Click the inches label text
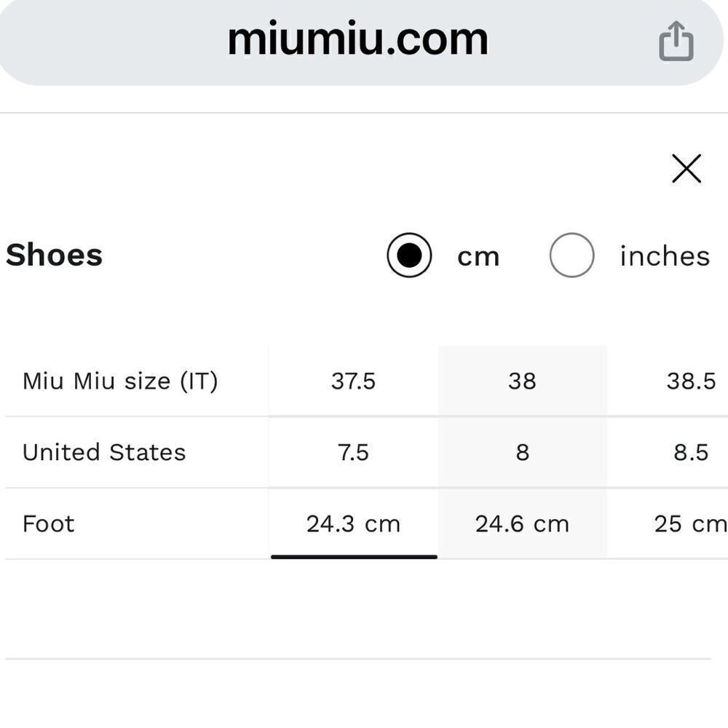Image resolution: width=728 pixels, height=728 pixels. 665,256
